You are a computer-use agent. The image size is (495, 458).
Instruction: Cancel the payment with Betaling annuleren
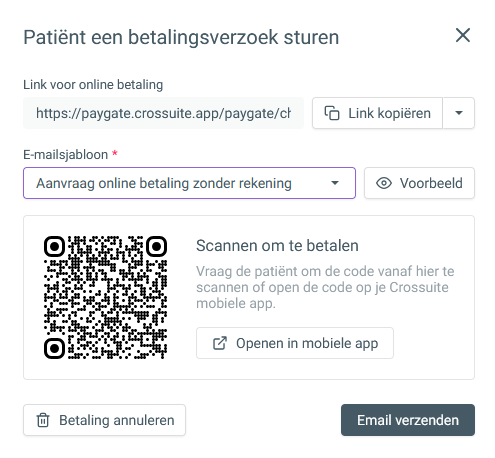(x=104, y=420)
